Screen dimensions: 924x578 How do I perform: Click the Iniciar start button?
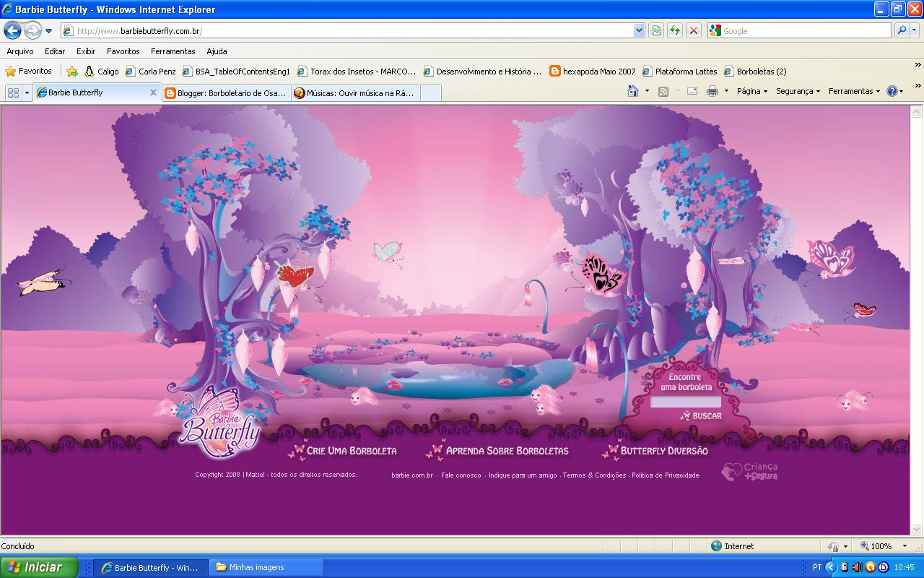tap(38, 567)
